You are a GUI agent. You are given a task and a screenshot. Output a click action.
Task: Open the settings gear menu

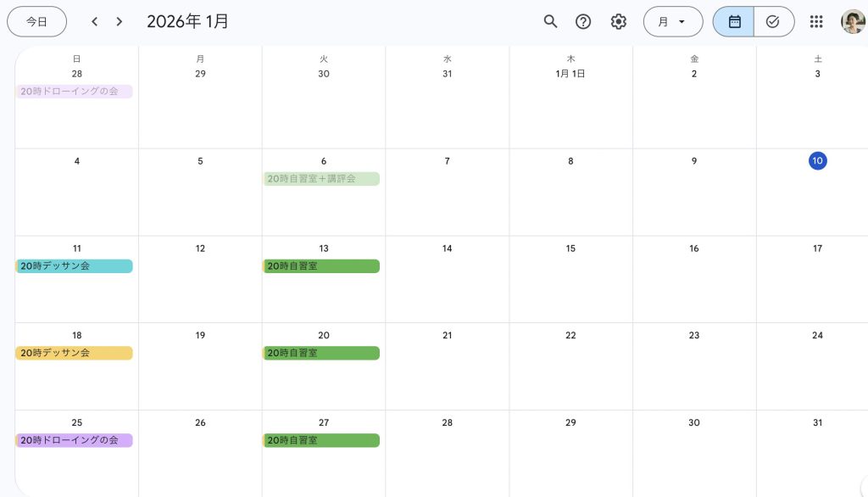(619, 21)
